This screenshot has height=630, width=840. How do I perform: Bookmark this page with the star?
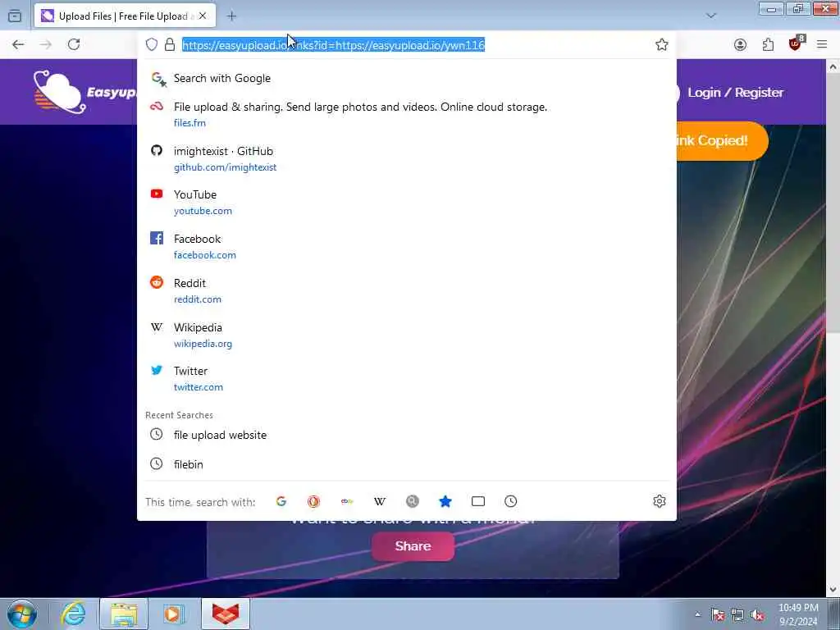click(662, 44)
